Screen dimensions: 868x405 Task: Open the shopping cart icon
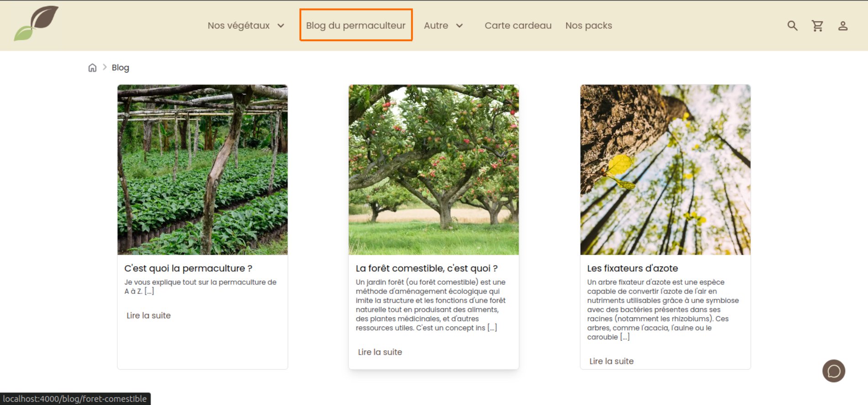click(817, 26)
